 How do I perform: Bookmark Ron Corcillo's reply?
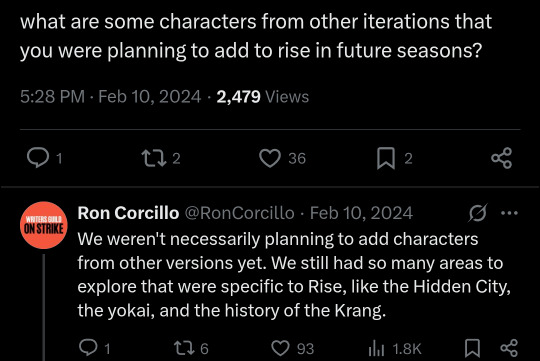472,348
